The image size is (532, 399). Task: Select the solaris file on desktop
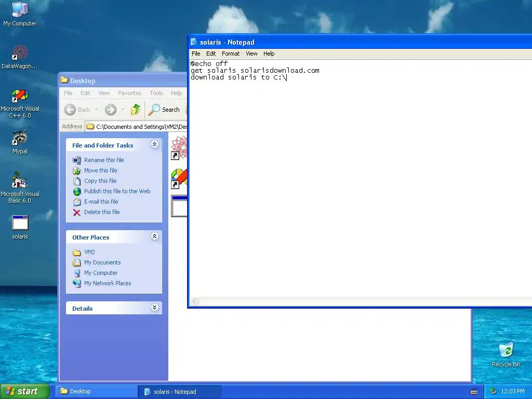[20, 227]
